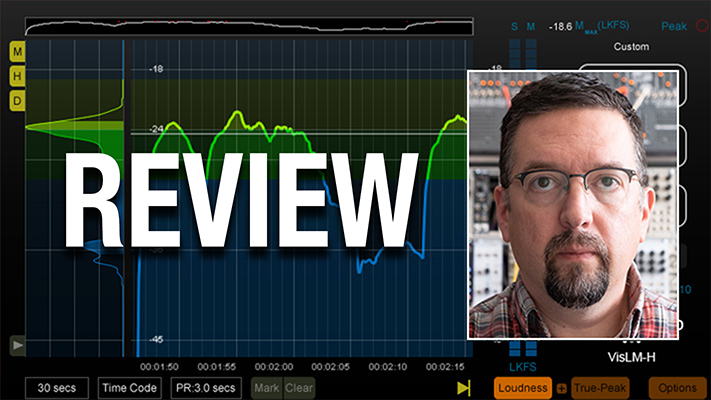Click the reviewer photo thumbnail

tap(573, 204)
